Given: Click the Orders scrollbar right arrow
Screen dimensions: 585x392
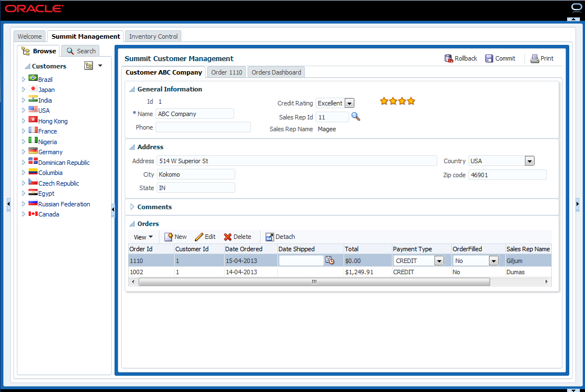Looking at the screenshot, I should click(547, 282).
